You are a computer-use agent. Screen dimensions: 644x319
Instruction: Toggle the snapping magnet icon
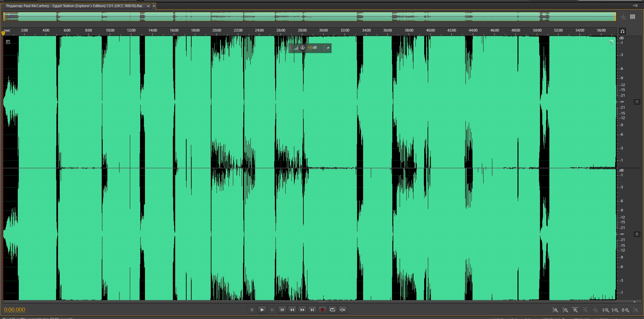(622, 31)
